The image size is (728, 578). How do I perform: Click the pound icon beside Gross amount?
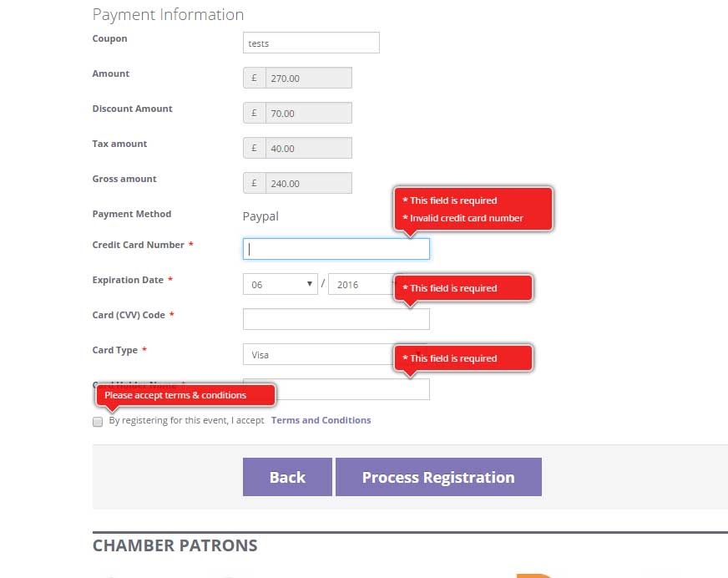(x=255, y=183)
